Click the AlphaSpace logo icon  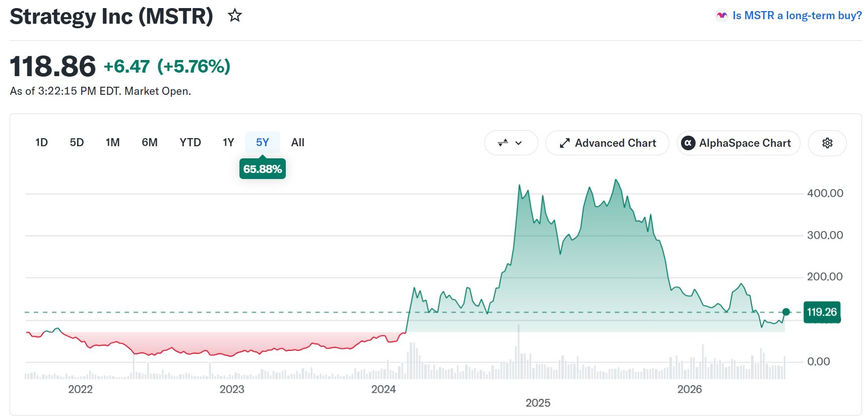pos(688,143)
